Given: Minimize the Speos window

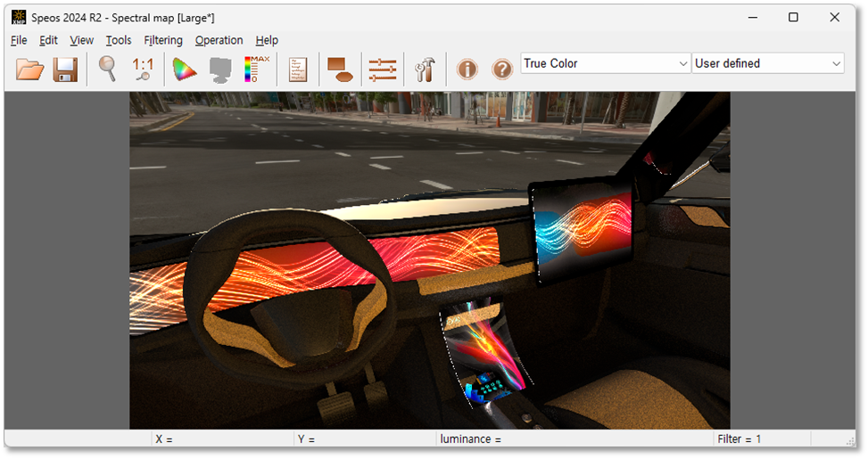Looking at the screenshot, I should [753, 17].
